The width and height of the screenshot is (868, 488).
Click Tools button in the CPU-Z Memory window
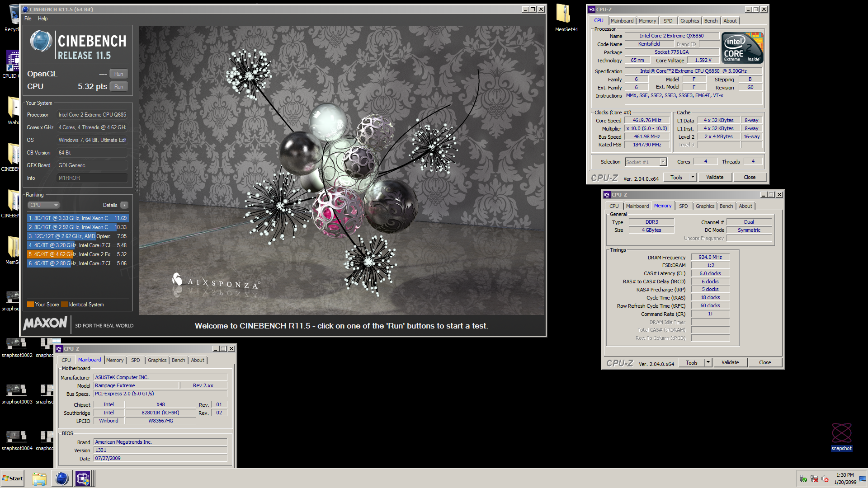tap(692, 363)
